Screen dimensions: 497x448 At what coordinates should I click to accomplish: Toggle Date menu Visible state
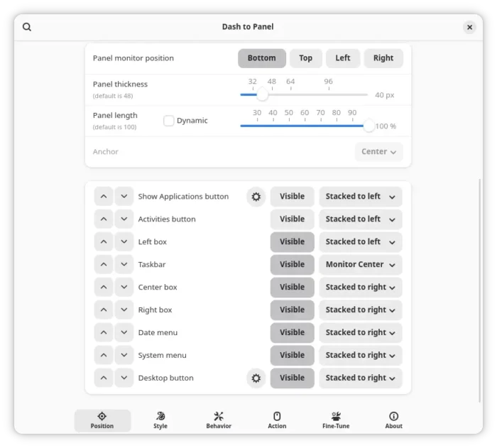[293, 332]
